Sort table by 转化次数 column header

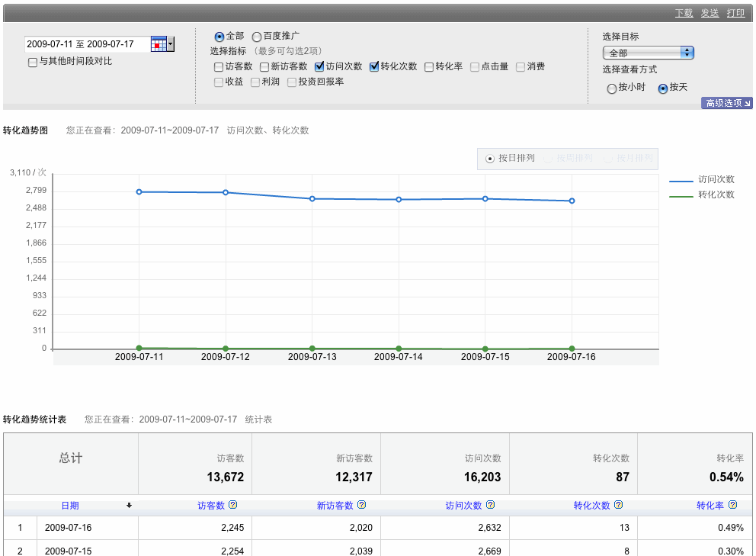tap(592, 506)
